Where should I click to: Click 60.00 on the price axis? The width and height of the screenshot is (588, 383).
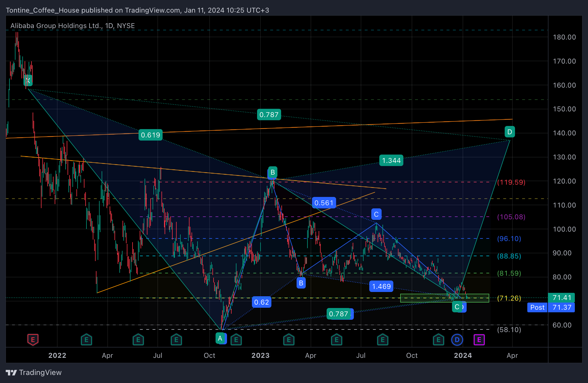tap(562, 325)
